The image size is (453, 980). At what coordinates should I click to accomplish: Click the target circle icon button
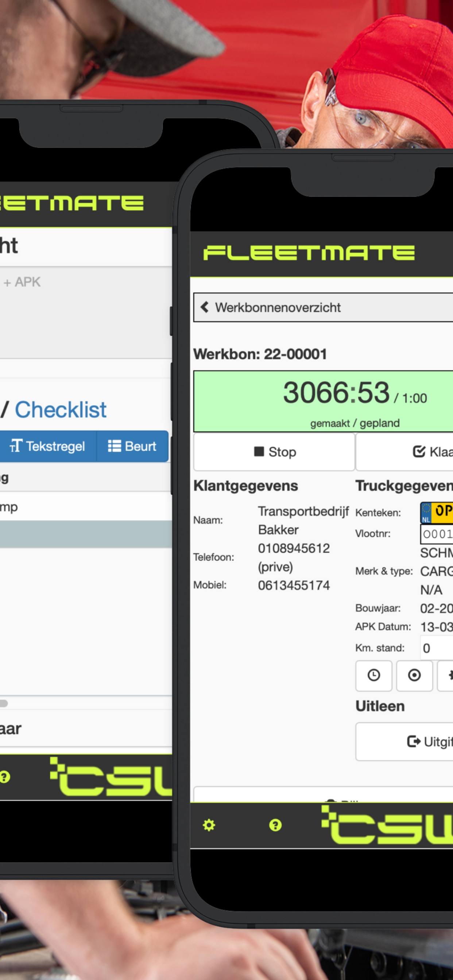414,675
